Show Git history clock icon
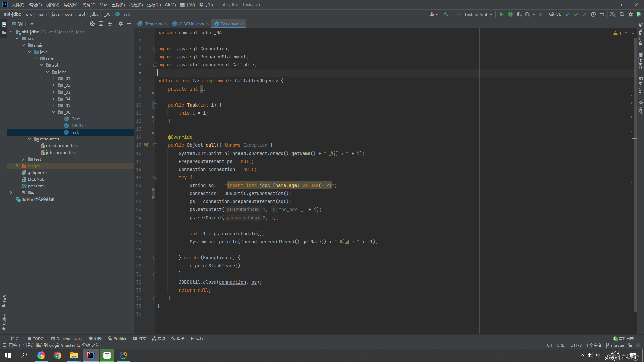Image resolution: width=644 pixels, height=362 pixels. (593, 14)
